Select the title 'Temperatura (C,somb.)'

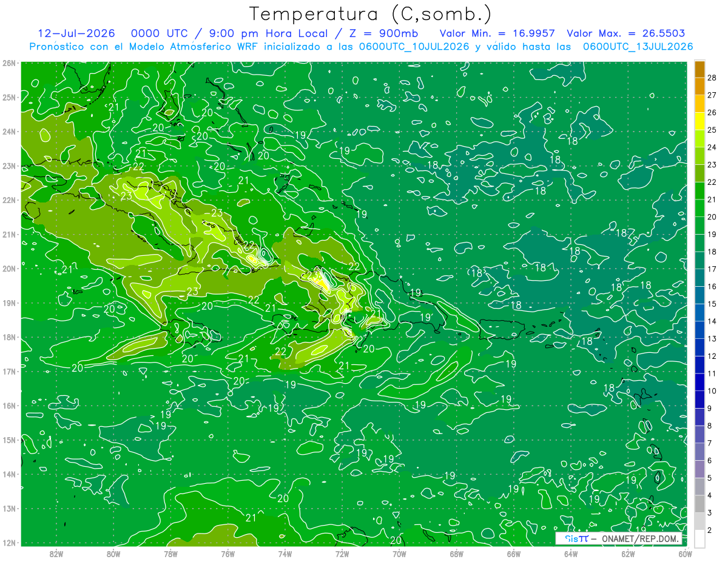point(371,14)
